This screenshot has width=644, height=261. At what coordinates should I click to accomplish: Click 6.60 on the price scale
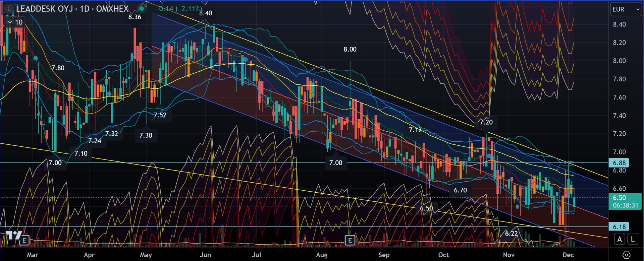click(619, 189)
